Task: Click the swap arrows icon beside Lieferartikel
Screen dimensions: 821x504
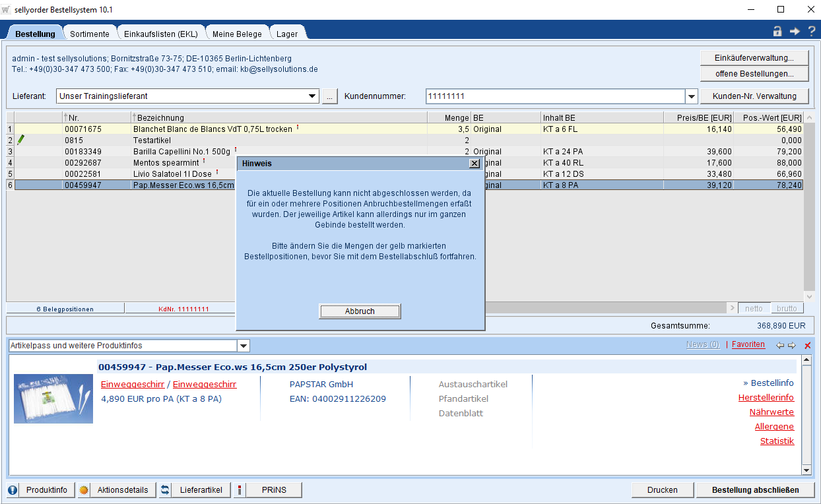Action: point(165,490)
